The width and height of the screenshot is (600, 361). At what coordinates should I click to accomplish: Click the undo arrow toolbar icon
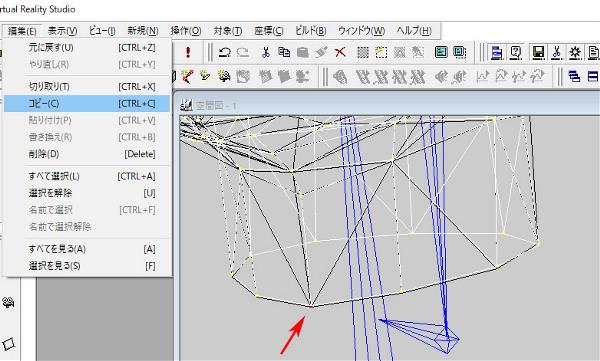(x=225, y=52)
